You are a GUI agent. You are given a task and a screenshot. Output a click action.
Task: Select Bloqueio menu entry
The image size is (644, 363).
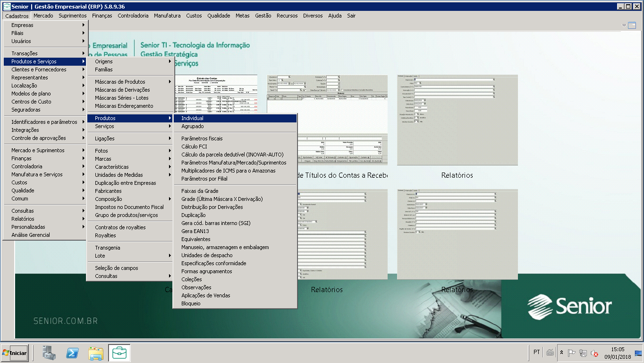coord(235,303)
